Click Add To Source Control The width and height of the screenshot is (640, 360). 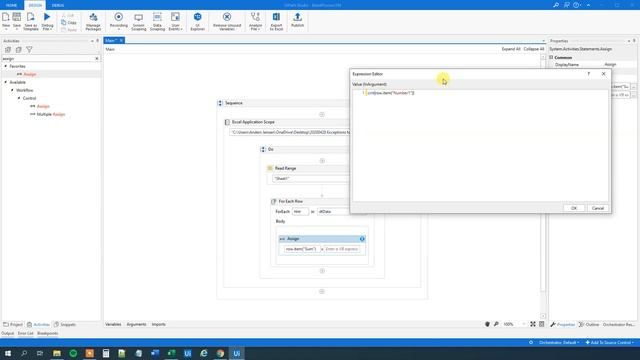click(x=609, y=342)
